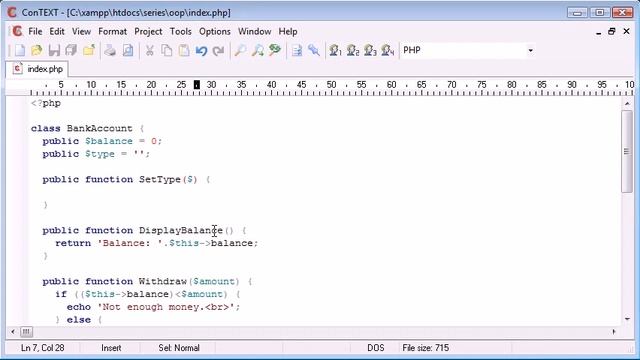Click the Open file folder icon
The height and width of the screenshot is (360, 640).
coord(37,51)
